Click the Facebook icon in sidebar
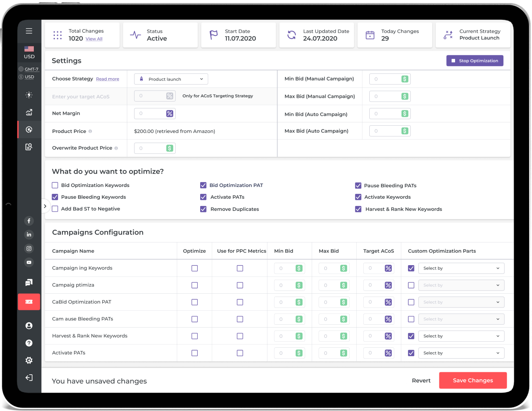Screen dimensions: 532x411 29,221
